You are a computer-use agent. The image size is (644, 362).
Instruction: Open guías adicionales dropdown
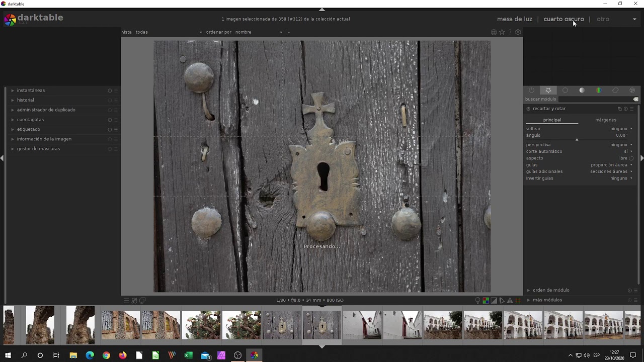pyautogui.click(x=580, y=171)
